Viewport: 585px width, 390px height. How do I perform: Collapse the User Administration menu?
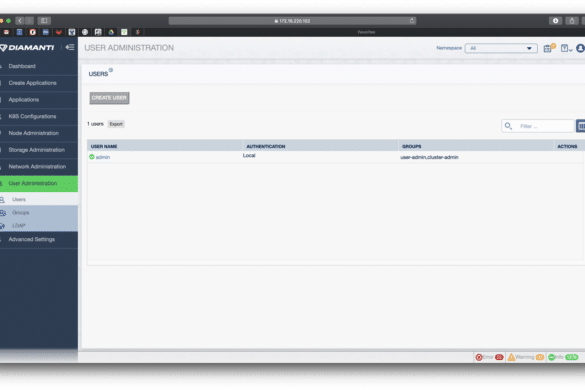point(39,184)
